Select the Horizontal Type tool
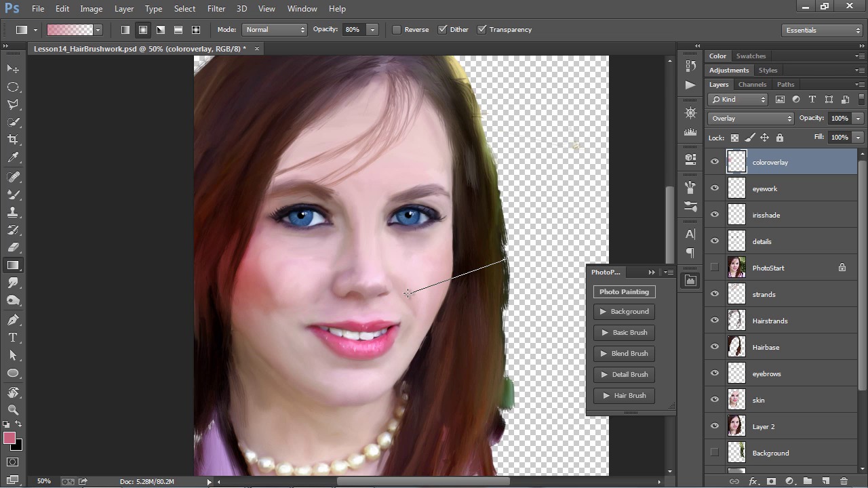The image size is (868, 488). 13,338
